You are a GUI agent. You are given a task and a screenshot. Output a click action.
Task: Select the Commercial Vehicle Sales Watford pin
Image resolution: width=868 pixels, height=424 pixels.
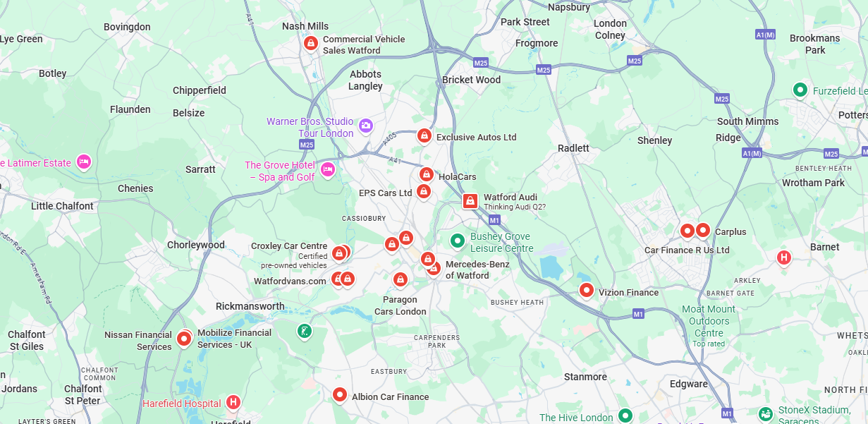pos(310,44)
